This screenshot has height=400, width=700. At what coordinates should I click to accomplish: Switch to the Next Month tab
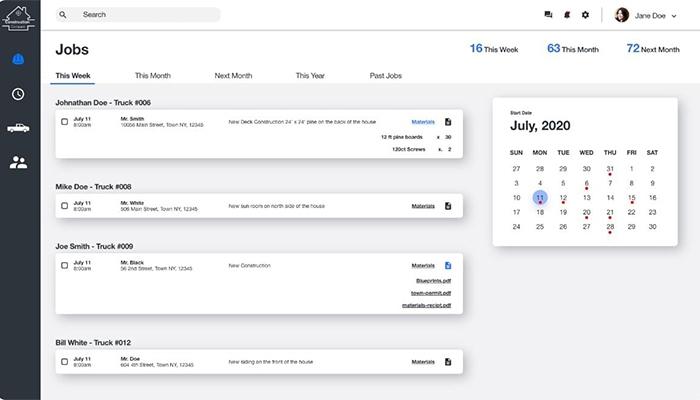233,75
